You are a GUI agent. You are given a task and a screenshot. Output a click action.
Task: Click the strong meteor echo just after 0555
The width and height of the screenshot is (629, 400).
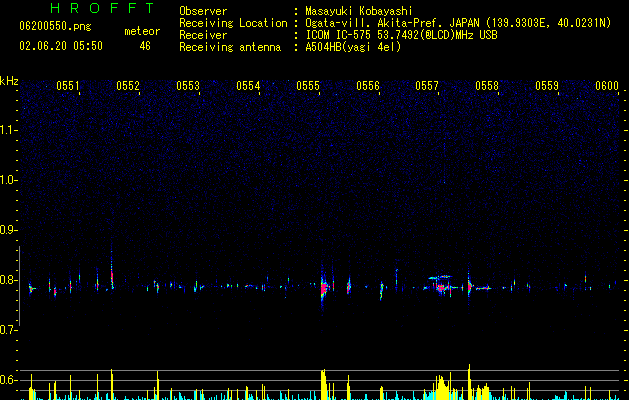point(324,288)
